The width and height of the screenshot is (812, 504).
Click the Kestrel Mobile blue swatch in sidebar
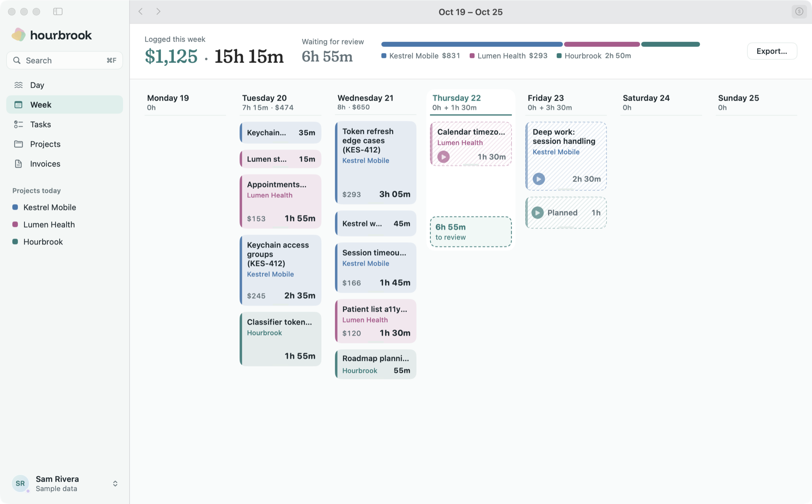15,207
